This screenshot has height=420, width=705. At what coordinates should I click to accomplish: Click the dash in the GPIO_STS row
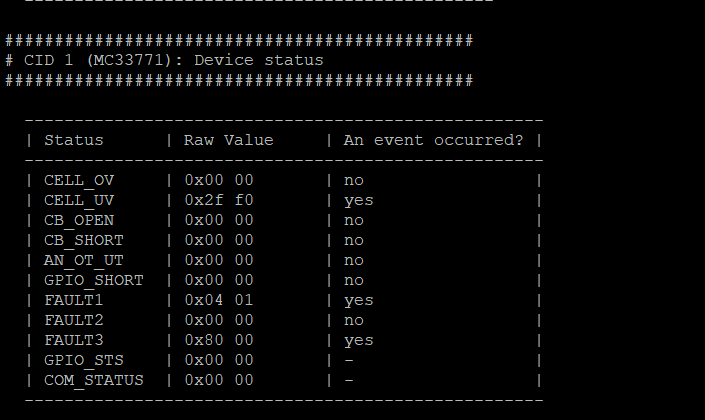click(x=349, y=361)
